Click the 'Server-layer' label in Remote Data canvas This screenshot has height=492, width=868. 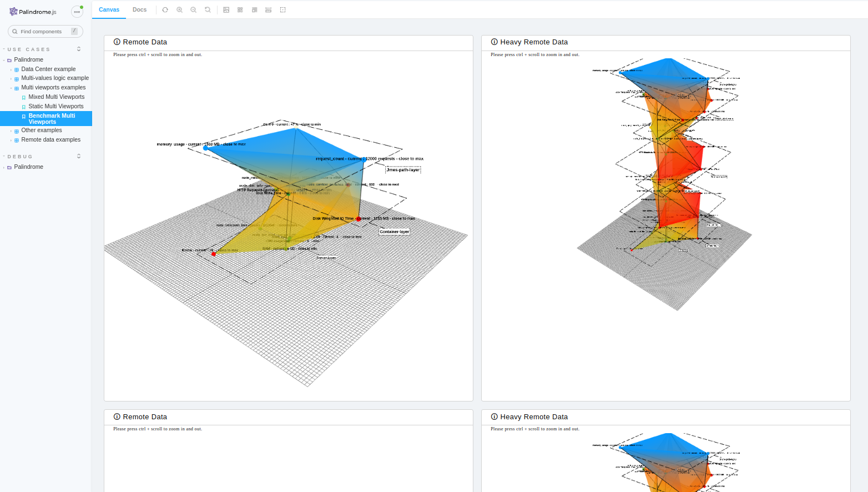click(326, 258)
